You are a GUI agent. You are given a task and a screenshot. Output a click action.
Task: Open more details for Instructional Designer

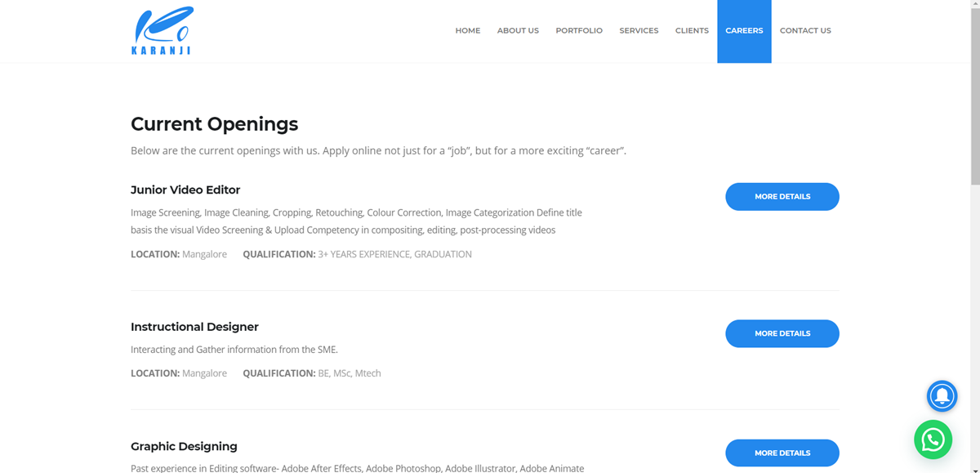pos(782,333)
